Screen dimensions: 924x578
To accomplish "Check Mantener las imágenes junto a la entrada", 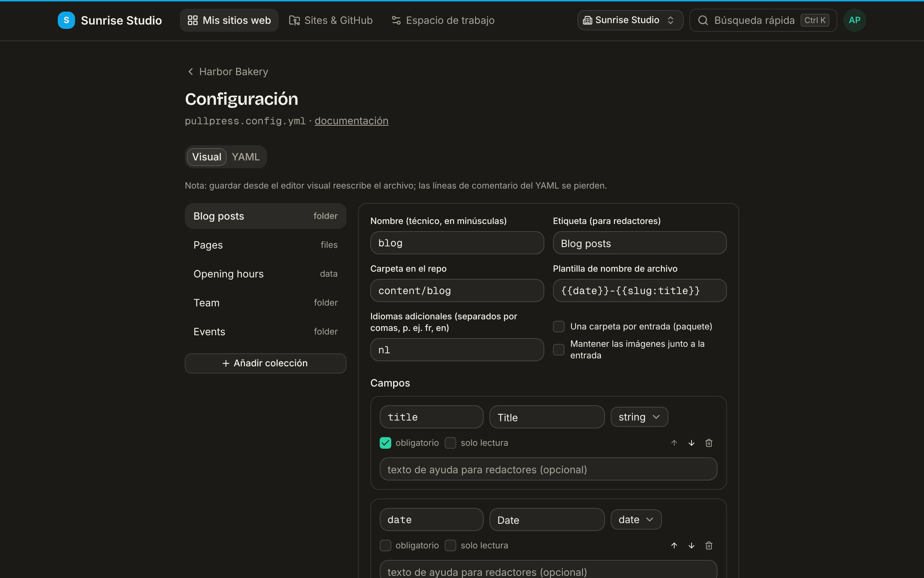I will point(559,349).
